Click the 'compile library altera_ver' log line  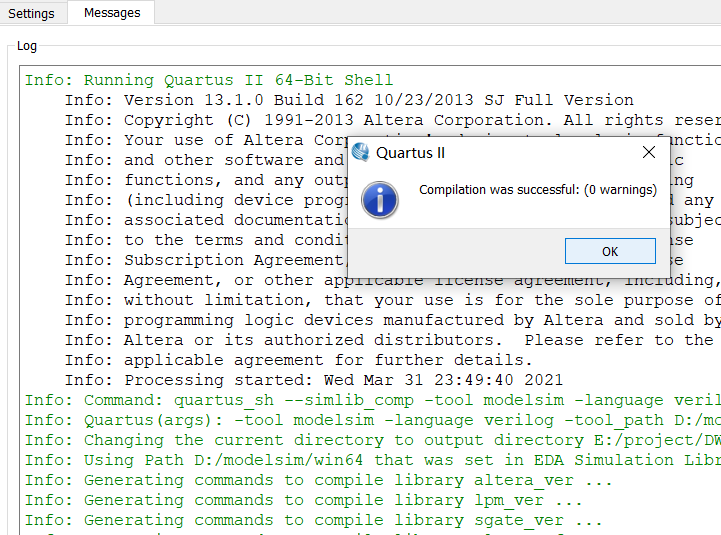318,480
